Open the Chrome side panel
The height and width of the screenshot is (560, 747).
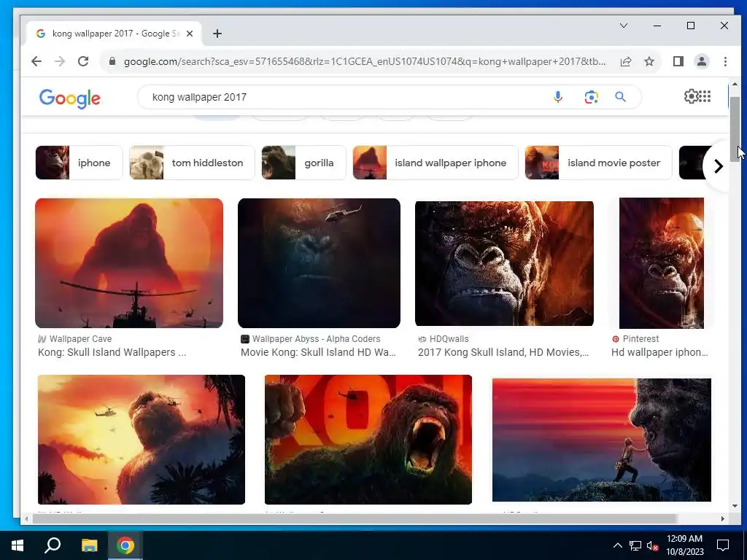pos(678,61)
